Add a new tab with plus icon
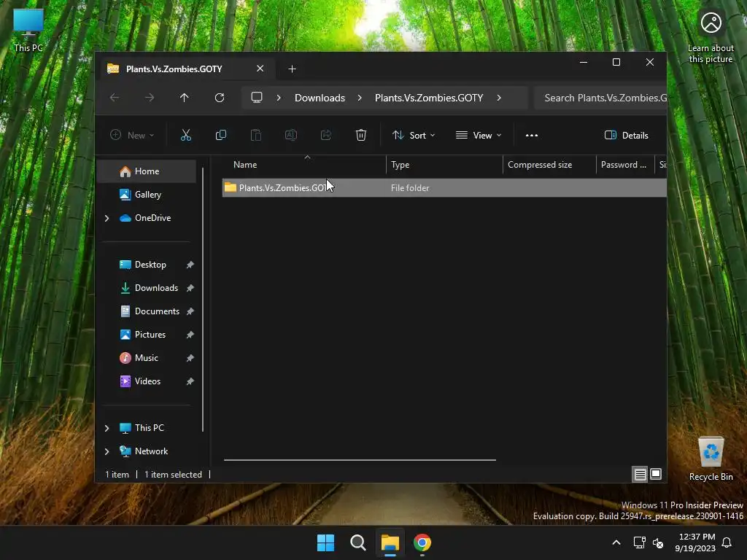Screen dimensions: 747x560 [x=292, y=69]
